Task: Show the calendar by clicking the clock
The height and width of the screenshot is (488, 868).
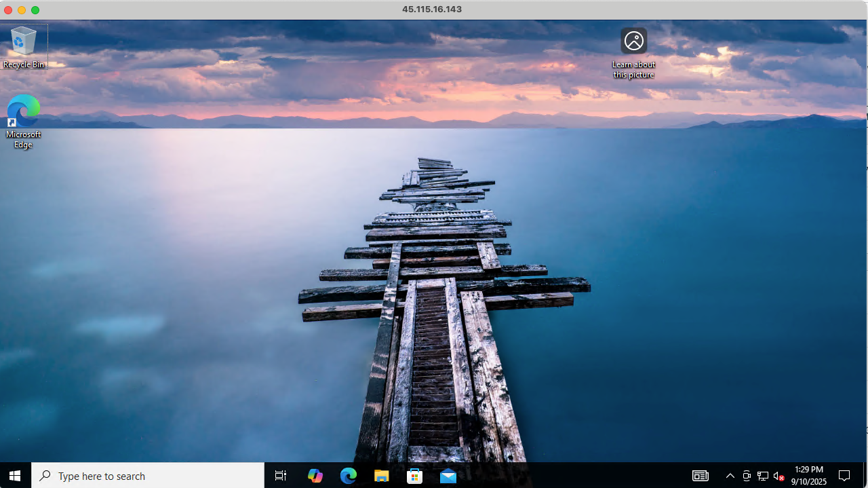Action: (x=808, y=476)
